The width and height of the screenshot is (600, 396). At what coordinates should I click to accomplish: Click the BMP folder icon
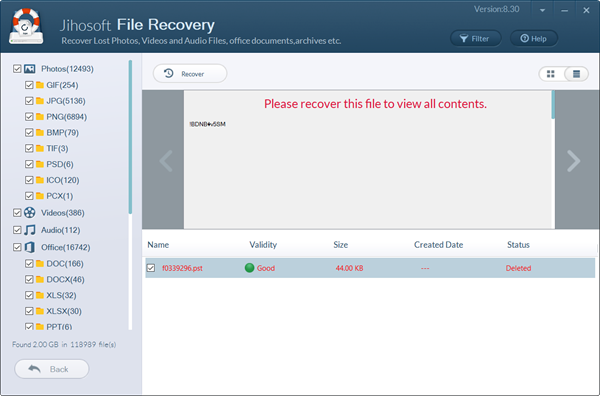click(x=40, y=132)
